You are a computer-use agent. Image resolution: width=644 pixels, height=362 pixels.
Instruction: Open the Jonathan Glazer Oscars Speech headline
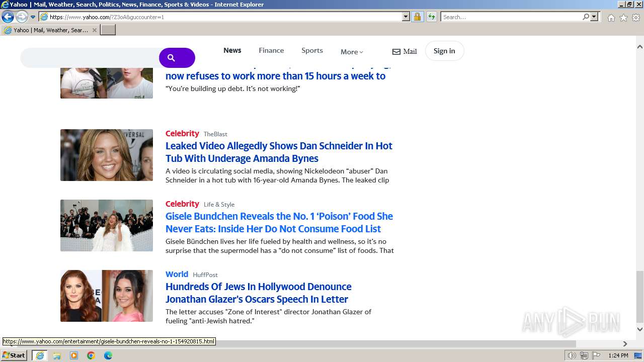pos(259,293)
